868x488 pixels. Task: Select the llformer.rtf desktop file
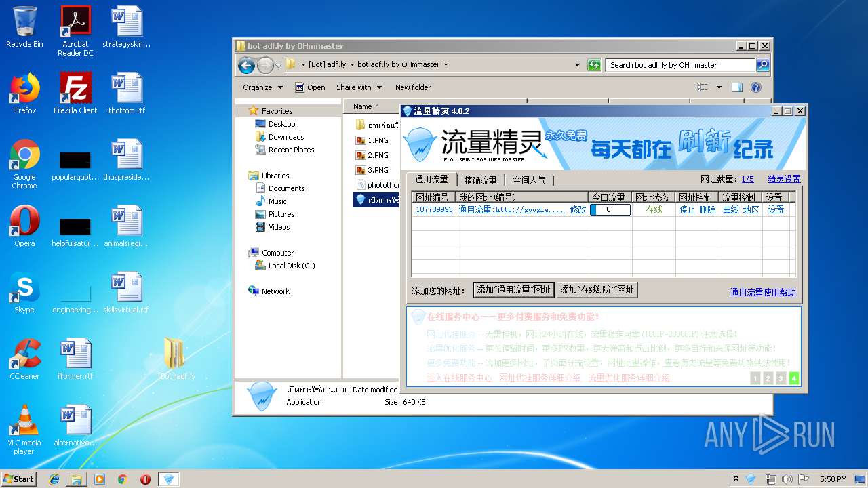tap(75, 359)
